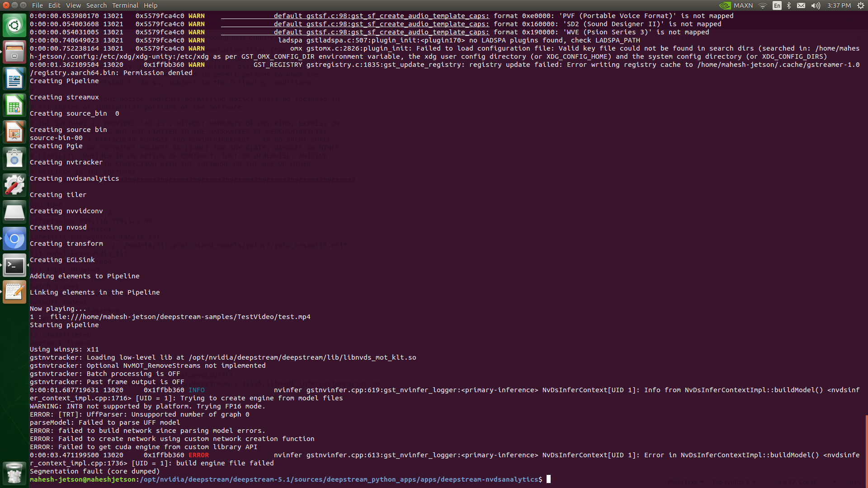Click the 'Creating transform' output line
The image size is (868, 488).
point(66,244)
